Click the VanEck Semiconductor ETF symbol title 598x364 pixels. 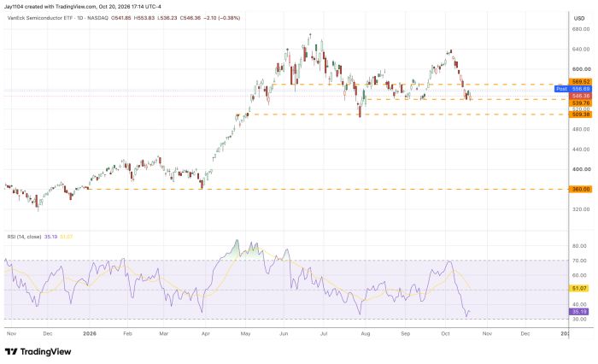[38, 18]
